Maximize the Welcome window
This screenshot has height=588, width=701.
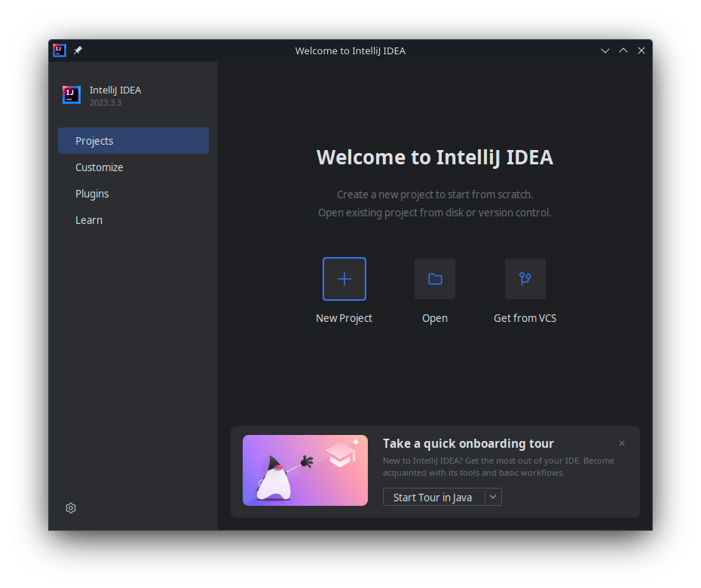click(x=623, y=51)
